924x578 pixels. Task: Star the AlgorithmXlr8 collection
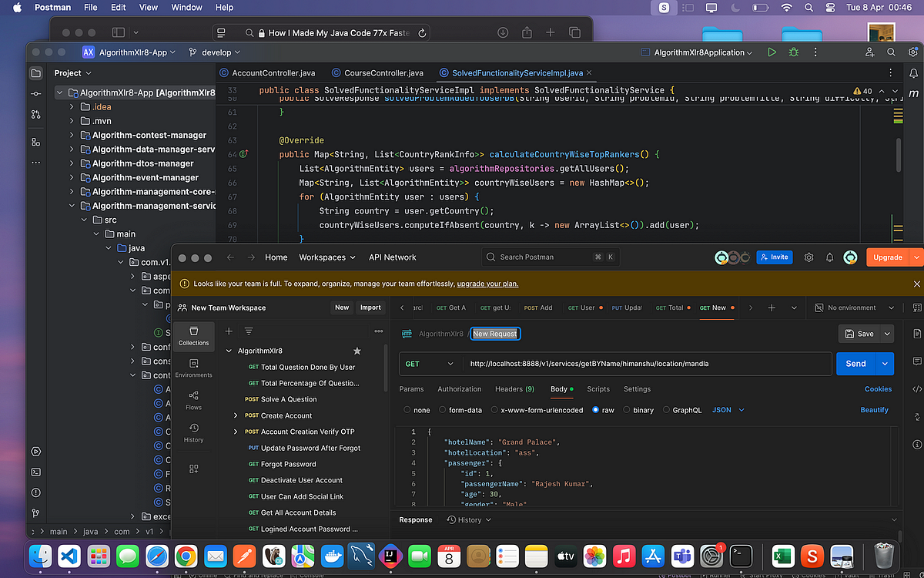point(357,351)
